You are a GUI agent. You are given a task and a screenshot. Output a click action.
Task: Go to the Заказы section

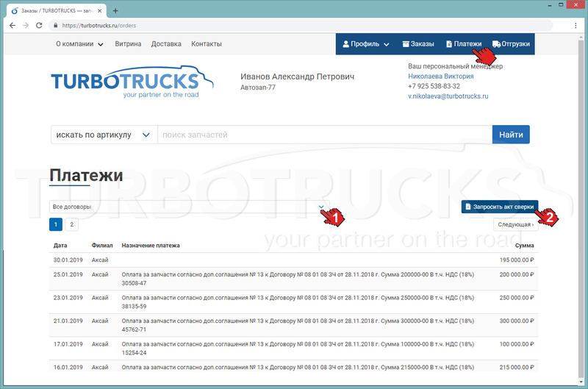click(x=418, y=44)
